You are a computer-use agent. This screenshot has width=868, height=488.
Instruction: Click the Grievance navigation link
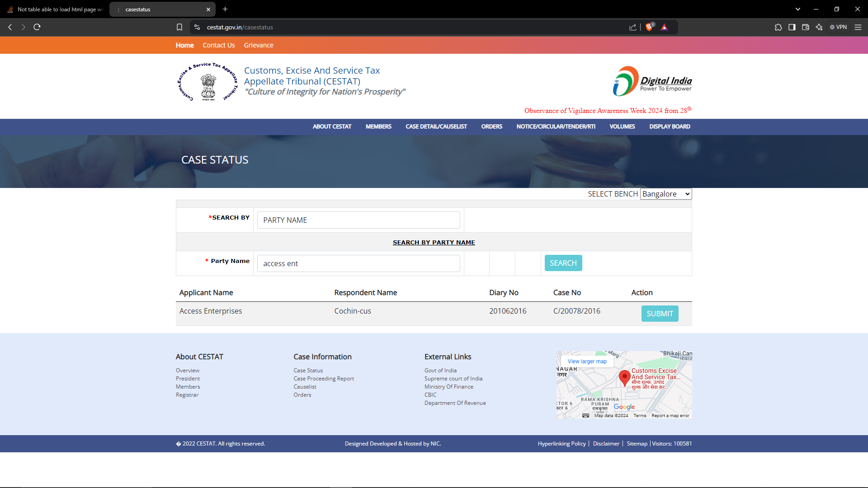point(259,45)
